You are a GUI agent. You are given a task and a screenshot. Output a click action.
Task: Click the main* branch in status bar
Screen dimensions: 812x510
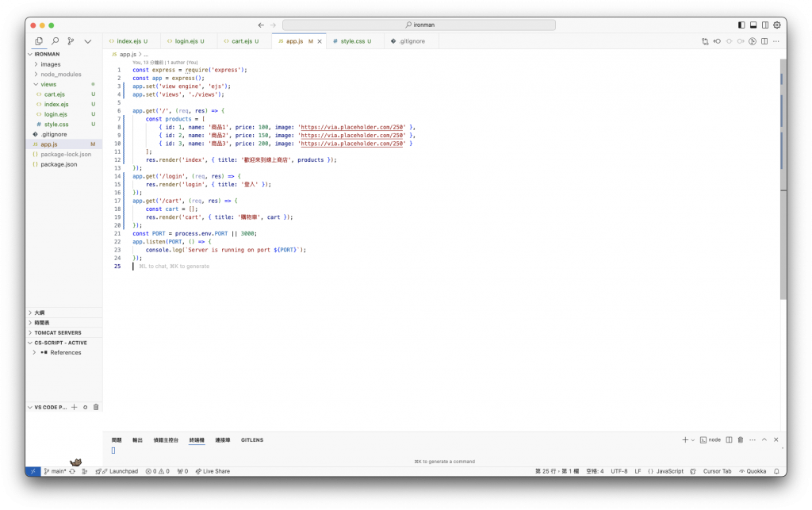point(56,472)
